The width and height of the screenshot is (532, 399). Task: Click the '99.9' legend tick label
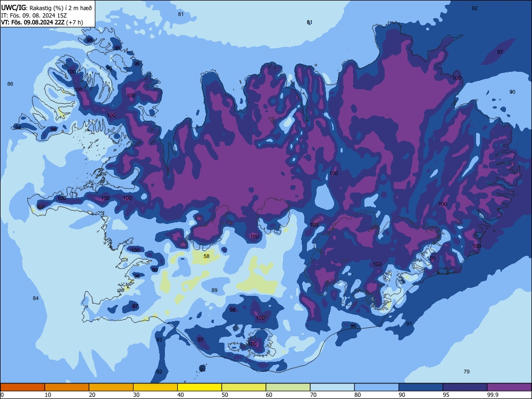pos(493,395)
